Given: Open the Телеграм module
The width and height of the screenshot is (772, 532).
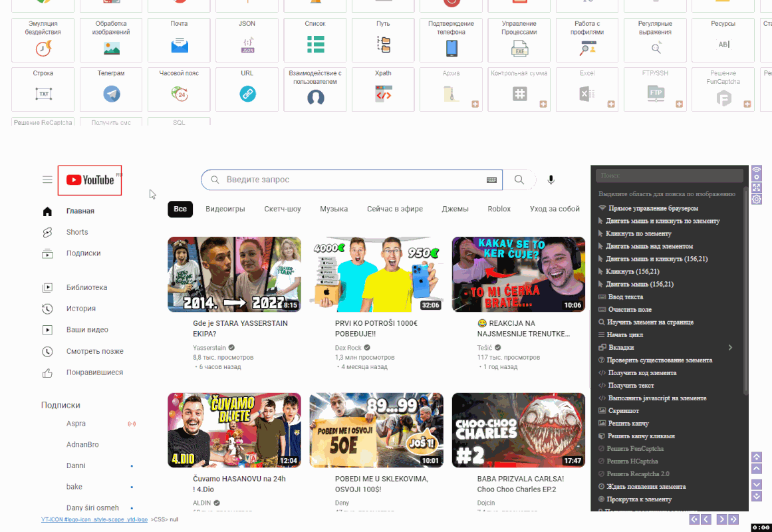Looking at the screenshot, I should click(111, 89).
